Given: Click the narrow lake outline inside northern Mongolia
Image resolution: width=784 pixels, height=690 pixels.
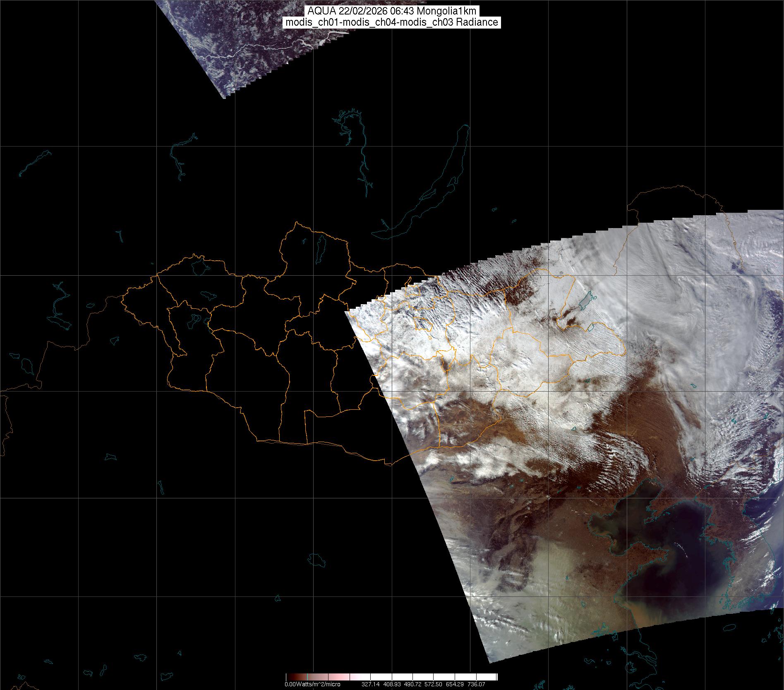Looking at the screenshot, I should [x=320, y=246].
